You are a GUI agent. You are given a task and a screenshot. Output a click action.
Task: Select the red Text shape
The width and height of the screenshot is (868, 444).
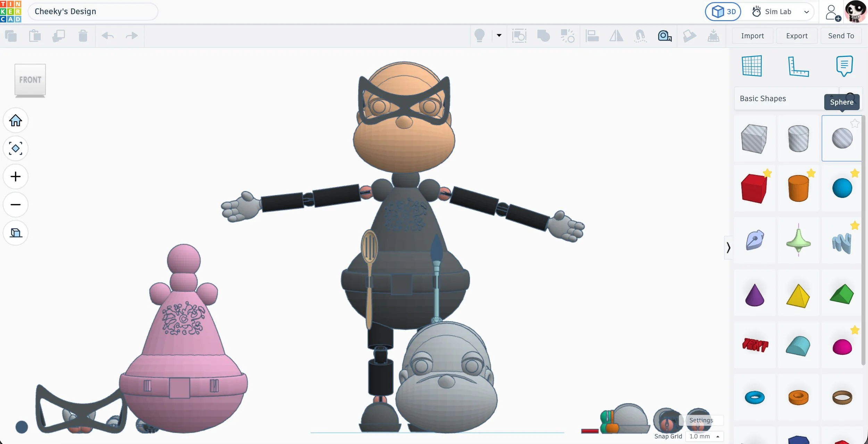pos(754,345)
